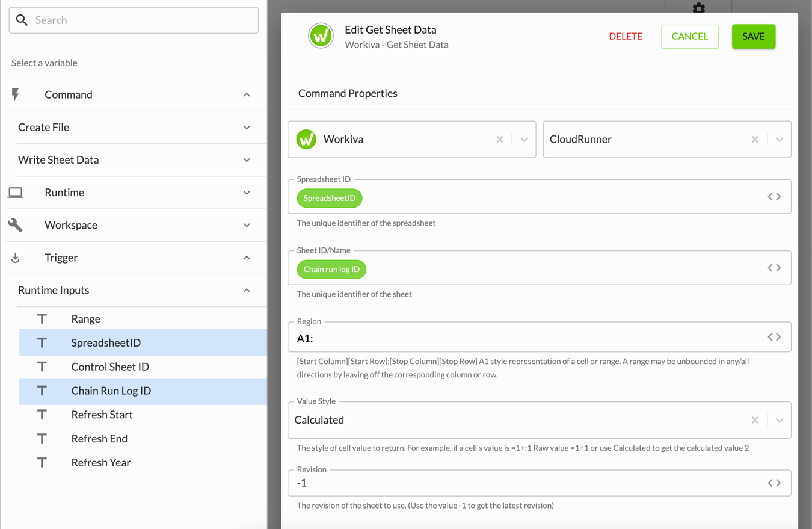Click the SAVE button
812x529 pixels.
[x=754, y=37]
